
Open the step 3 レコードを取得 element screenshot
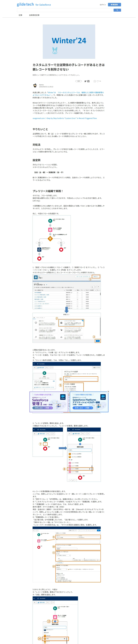67,454
